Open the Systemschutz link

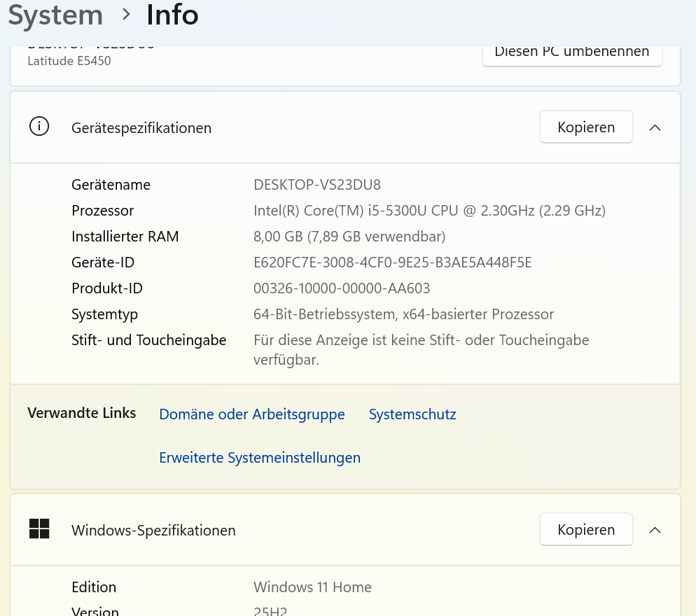[412, 414]
